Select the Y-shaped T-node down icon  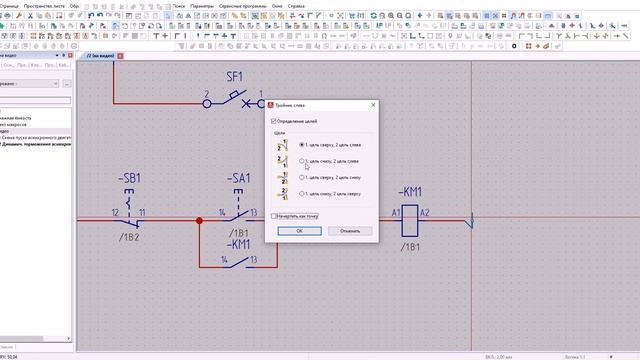tap(559, 36)
